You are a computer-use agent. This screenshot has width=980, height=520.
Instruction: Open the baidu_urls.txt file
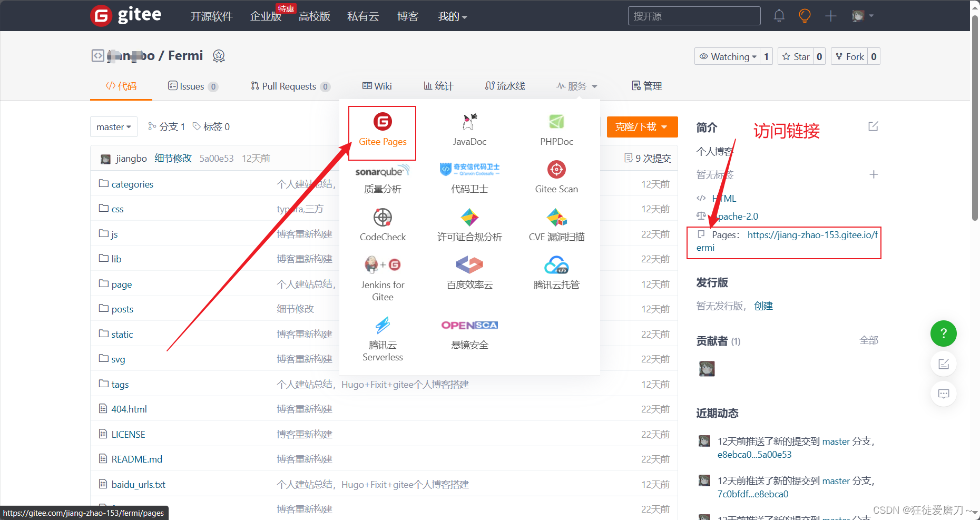[x=139, y=484]
